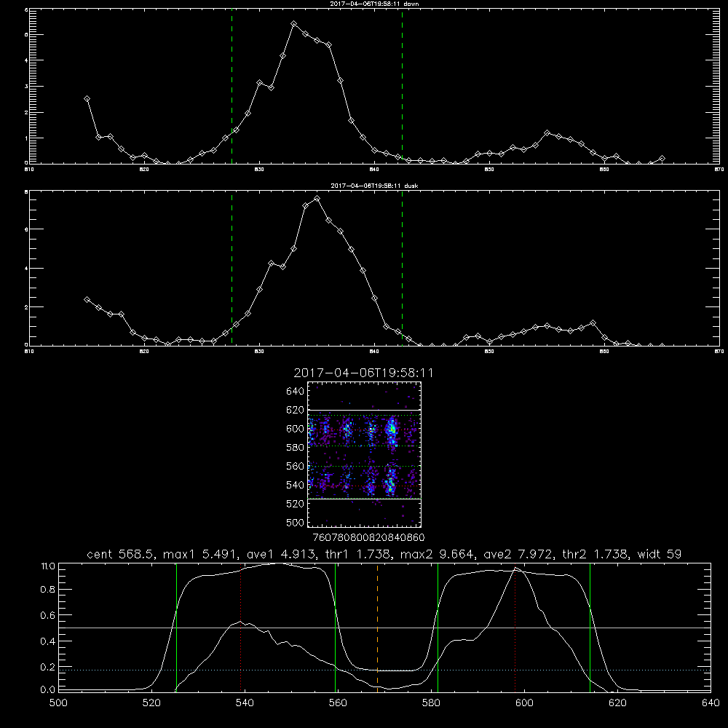
Task: Click the 'widt 59' value
Action: pos(660,554)
